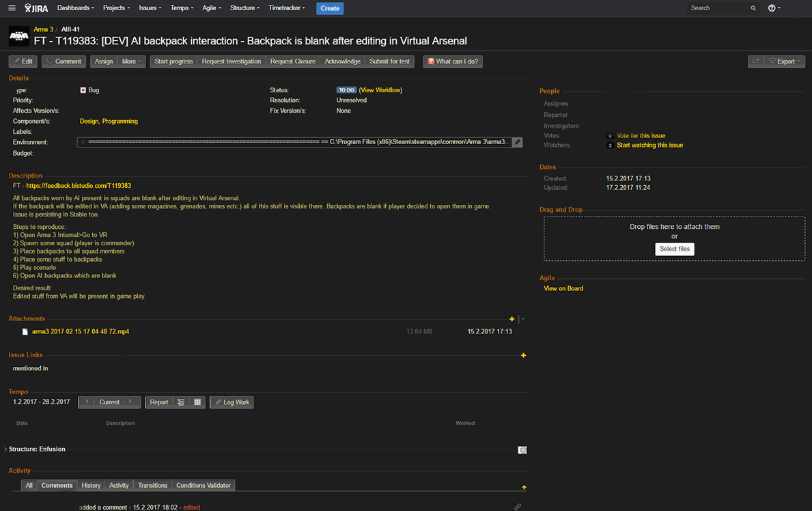The height and width of the screenshot is (511, 812).
Task: Click the Design component link
Action: coord(89,122)
